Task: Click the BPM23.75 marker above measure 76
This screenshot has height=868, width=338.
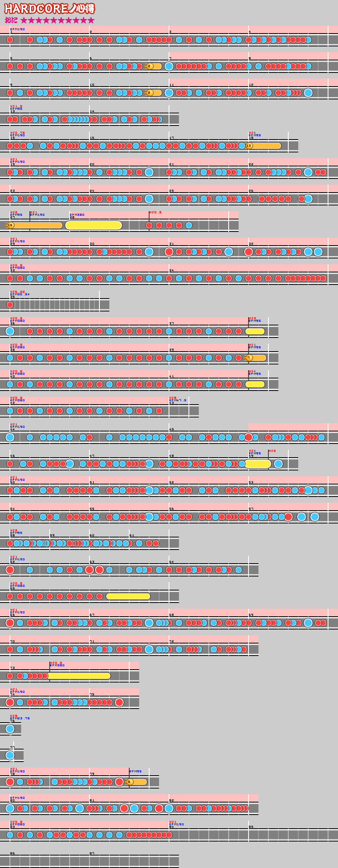Action: 19,718
